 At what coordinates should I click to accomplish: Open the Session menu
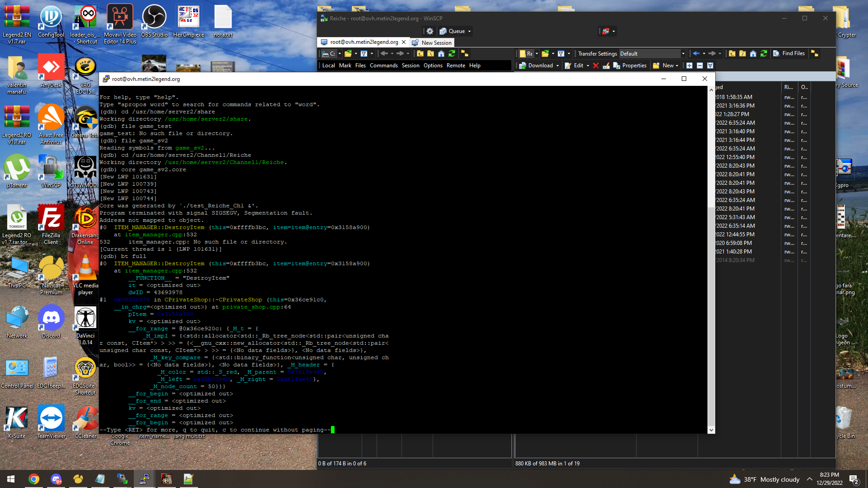pos(410,66)
